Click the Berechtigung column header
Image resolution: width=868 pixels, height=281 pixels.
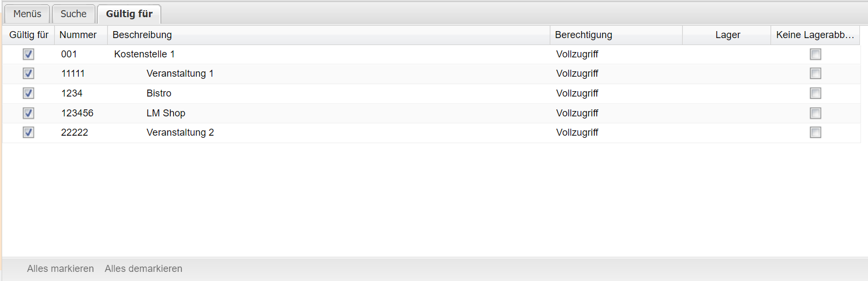pos(583,35)
